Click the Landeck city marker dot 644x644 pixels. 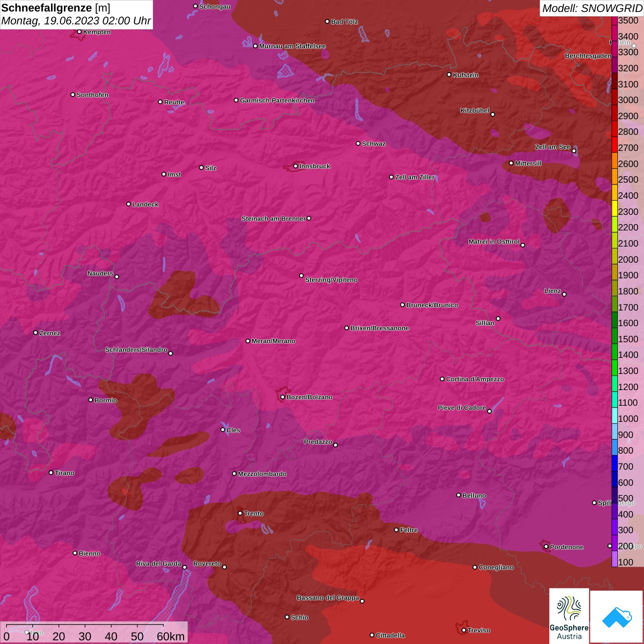pos(129,204)
